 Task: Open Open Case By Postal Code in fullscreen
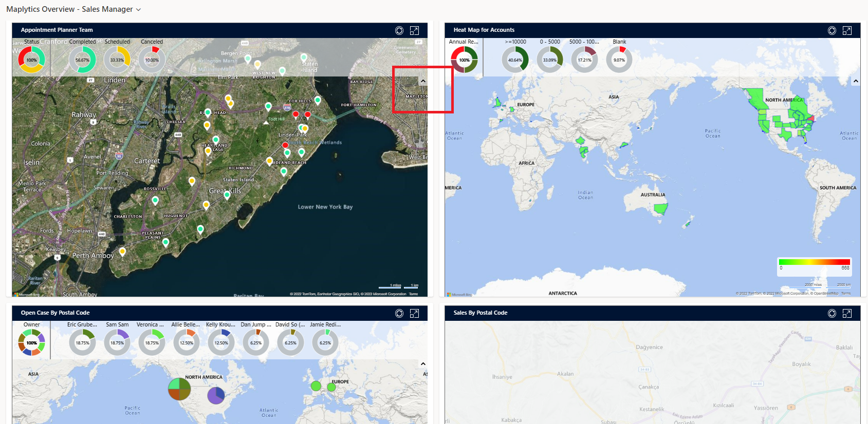[414, 314]
